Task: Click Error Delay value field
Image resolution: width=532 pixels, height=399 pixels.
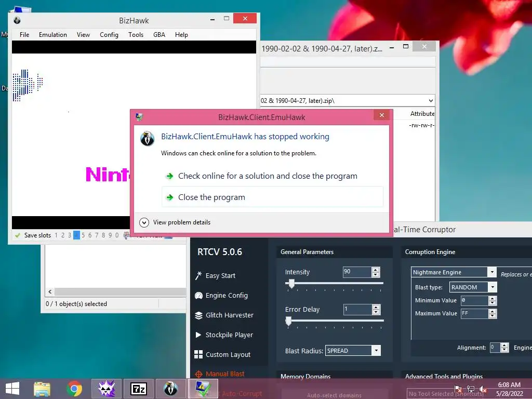Action: pos(357,309)
